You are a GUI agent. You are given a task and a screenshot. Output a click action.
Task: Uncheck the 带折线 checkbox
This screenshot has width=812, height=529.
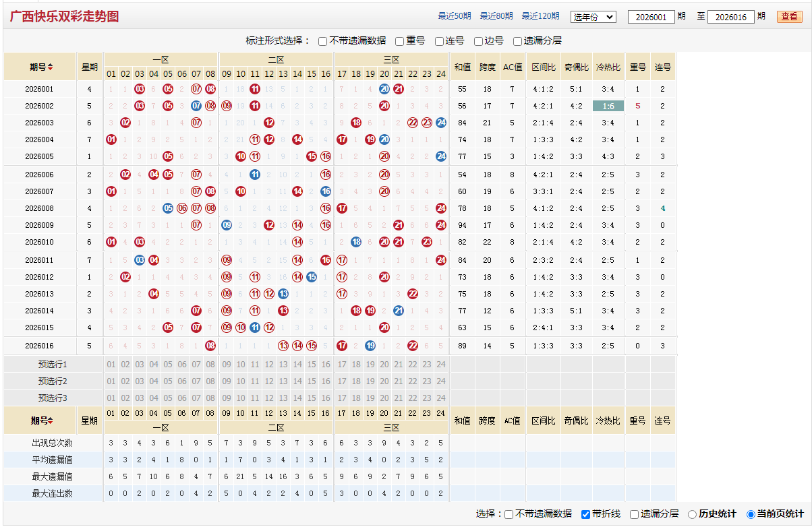coord(585,514)
